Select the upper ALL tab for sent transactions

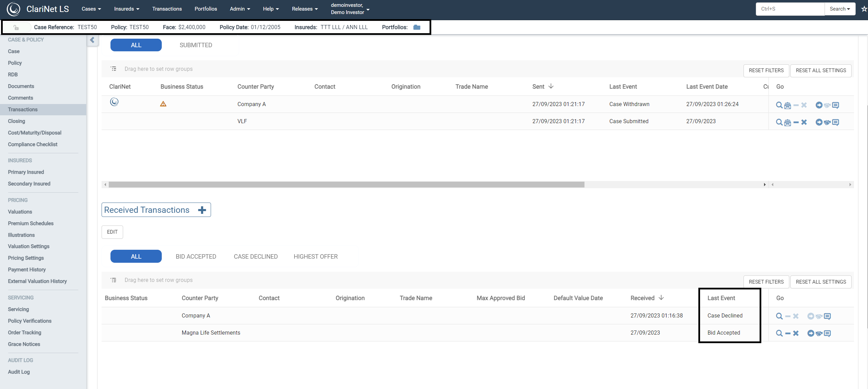pos(136,45)
